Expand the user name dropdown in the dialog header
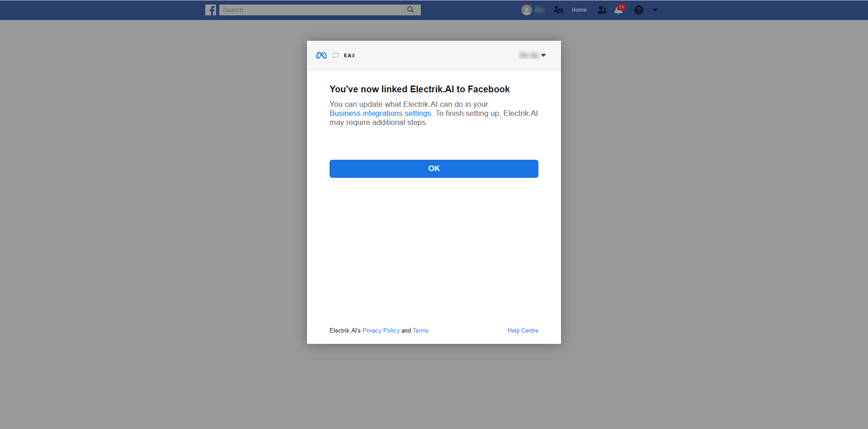868x429 pixels. coord(543,55)
